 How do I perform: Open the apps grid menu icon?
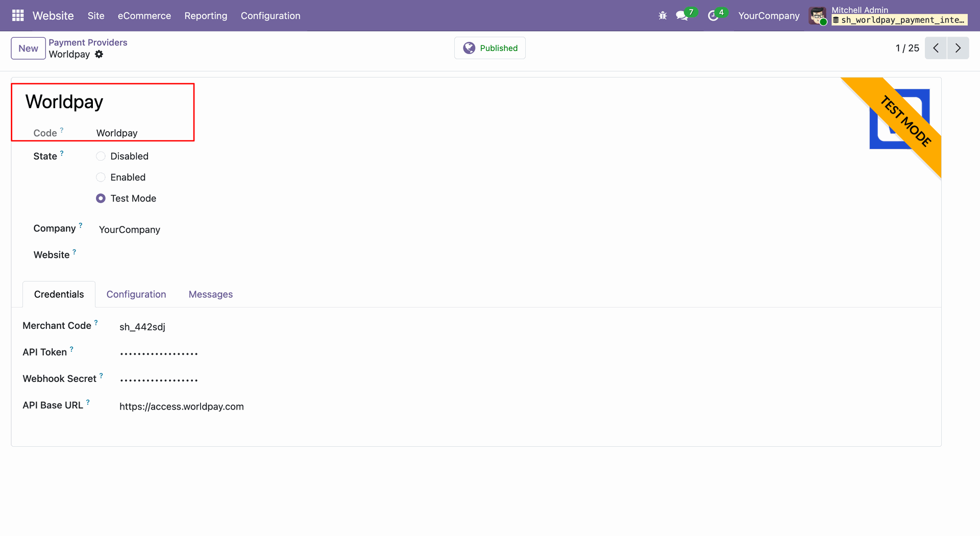[18, 16]
